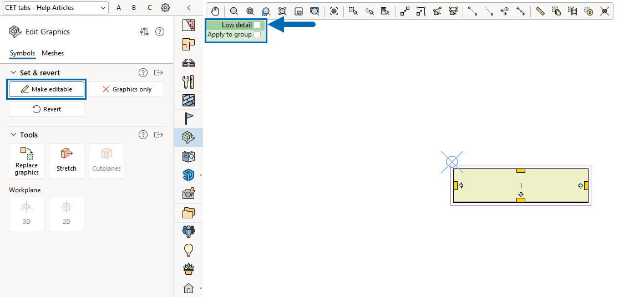Select the Pan hand tool
The width and height of the screenshot is (644, 297).
coord(216,11)
